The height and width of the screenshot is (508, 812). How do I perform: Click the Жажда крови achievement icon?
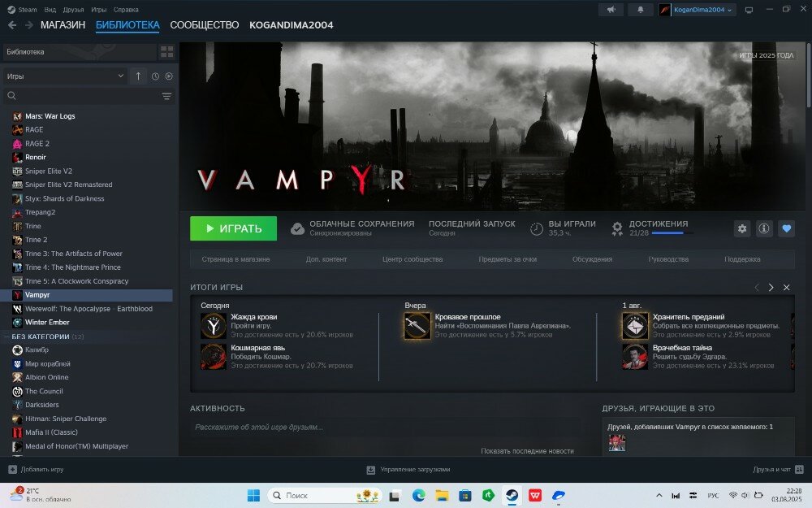click(214, 326)
